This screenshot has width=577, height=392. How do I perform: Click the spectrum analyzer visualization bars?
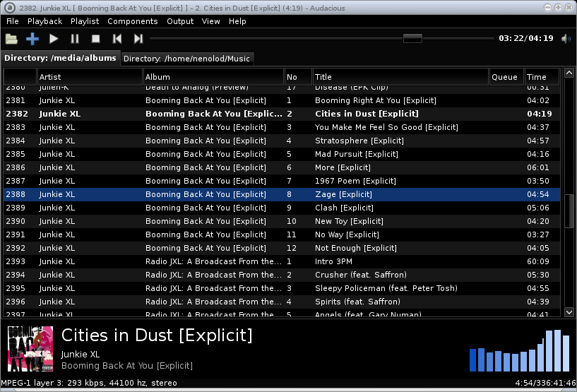click(x=520, y=350)
